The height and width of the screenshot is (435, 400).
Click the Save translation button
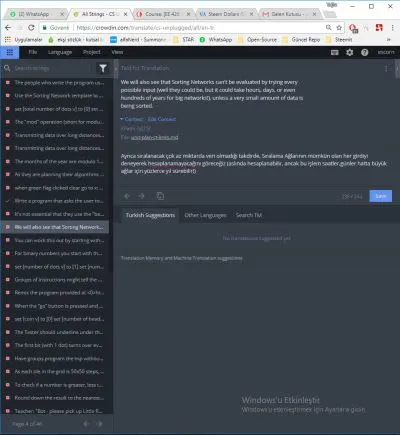(381, 196)
